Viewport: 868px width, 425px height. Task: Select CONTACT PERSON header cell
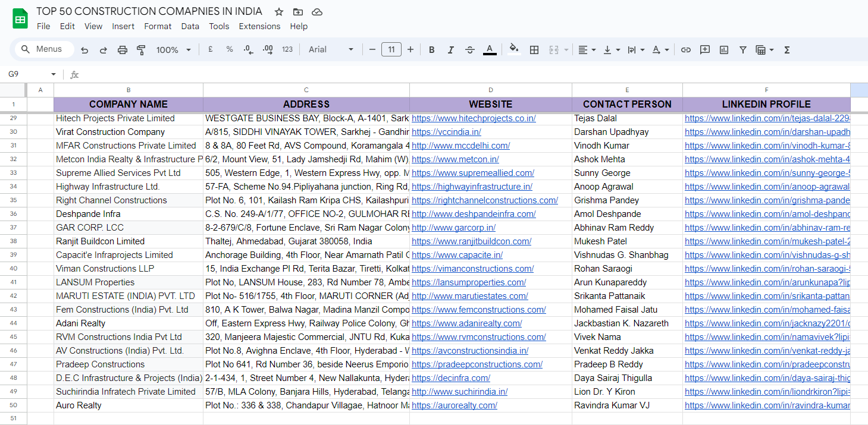(x=627, y=104)
